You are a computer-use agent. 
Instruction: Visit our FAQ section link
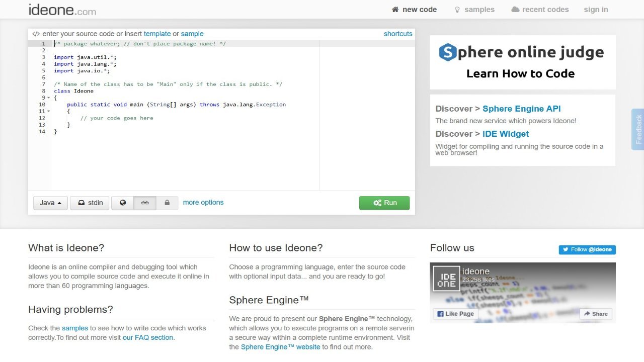148,337
